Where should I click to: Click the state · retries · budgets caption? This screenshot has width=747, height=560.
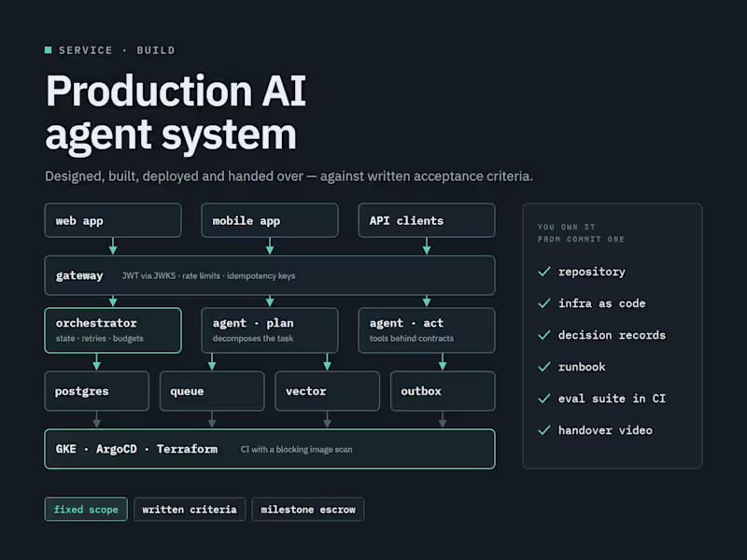100,339
